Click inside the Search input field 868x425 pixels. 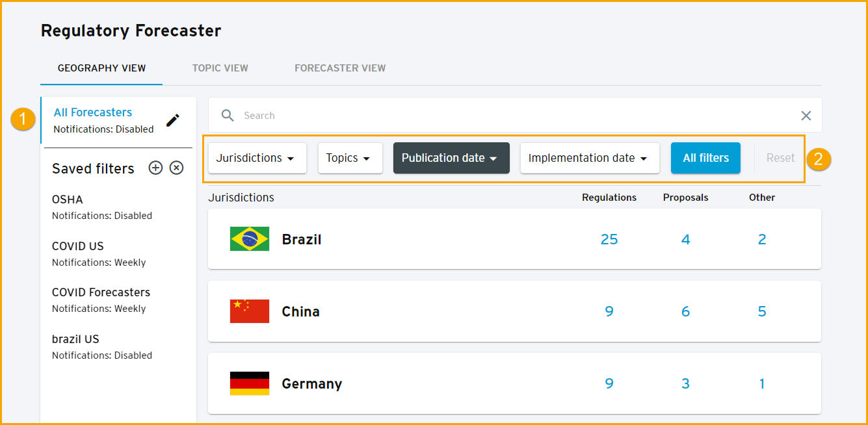(515, 116)
